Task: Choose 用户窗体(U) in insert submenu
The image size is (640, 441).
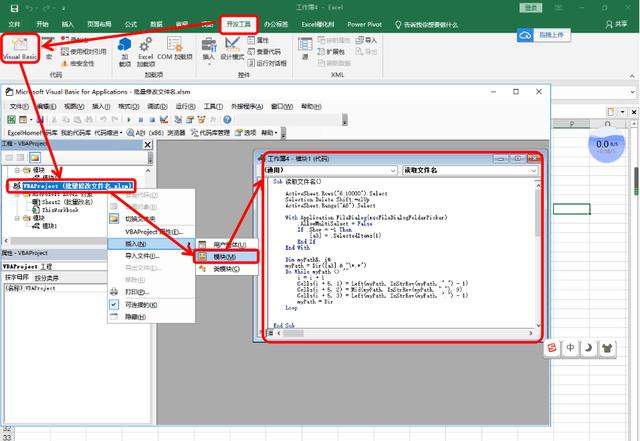Action: (227, 245)
